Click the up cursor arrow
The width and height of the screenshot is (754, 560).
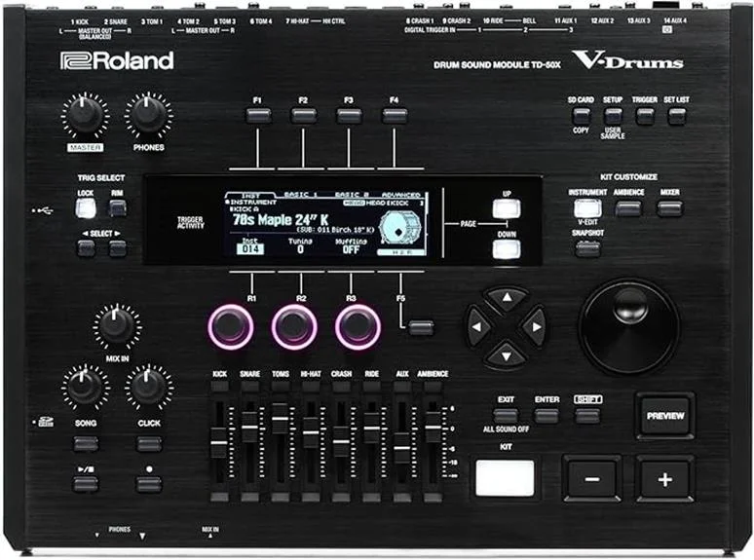click(507, 298)
